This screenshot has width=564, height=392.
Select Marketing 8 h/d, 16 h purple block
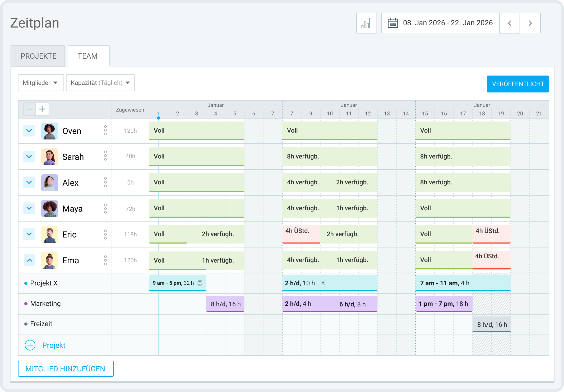pyautogui.click(x=225, y=304)
